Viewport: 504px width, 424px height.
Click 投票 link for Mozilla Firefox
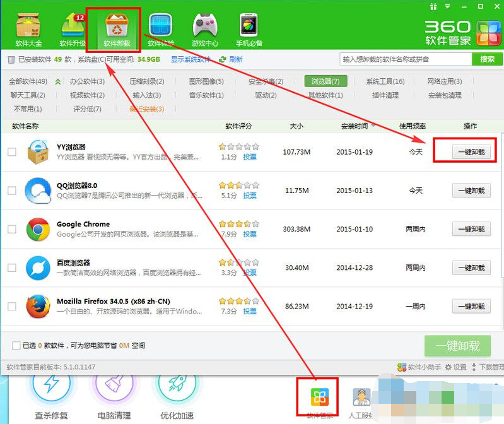[x=250, y=311]
